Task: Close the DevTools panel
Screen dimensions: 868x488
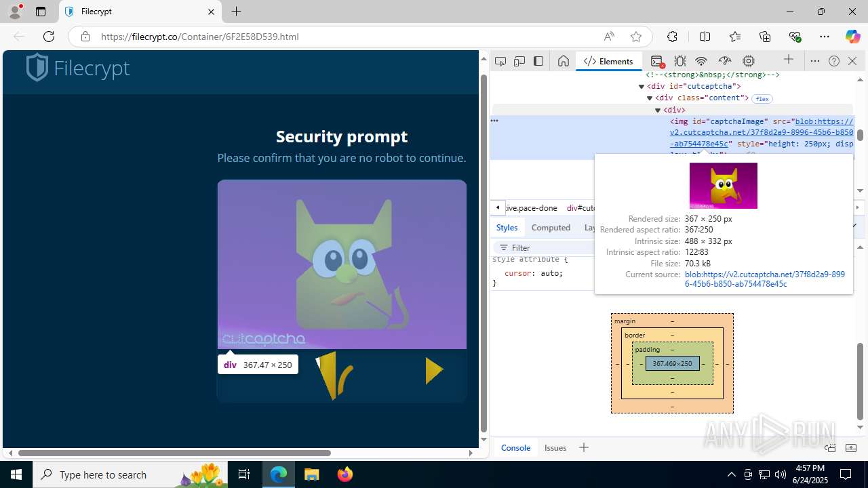Action: 852,61
